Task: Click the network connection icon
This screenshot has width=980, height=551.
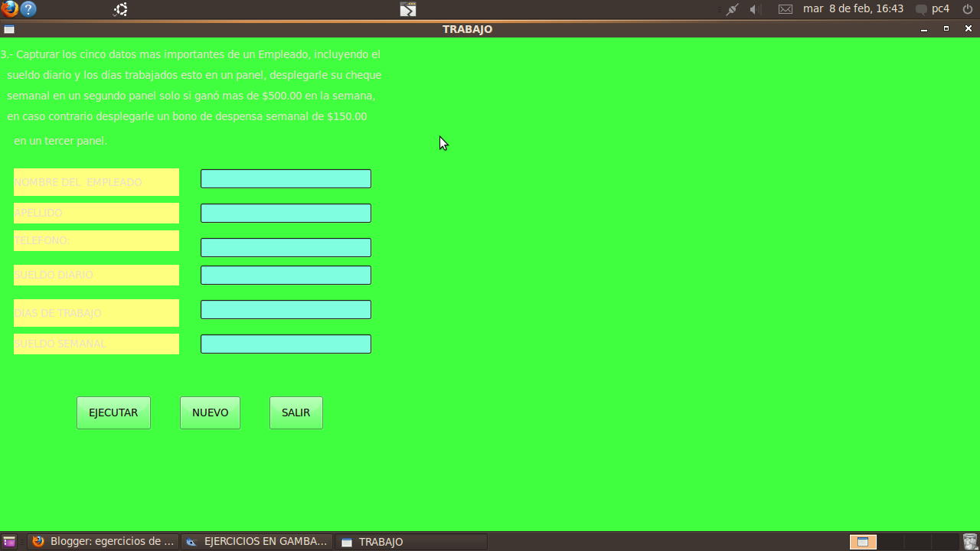Action: tap(733, 9)
